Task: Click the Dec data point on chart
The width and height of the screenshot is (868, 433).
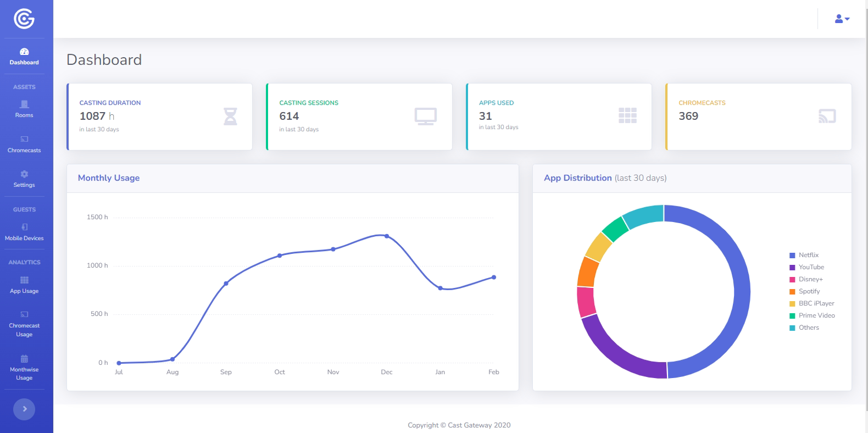Action: (387, 236)
